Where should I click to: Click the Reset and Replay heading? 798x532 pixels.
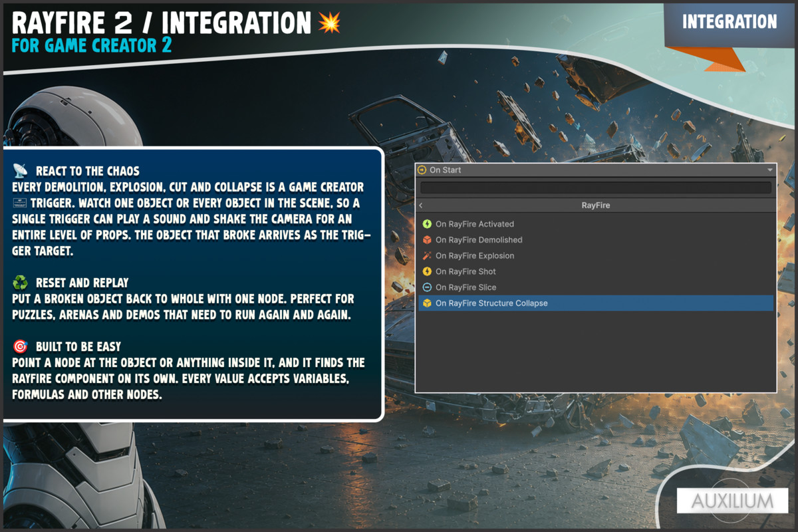pos(82,283)
